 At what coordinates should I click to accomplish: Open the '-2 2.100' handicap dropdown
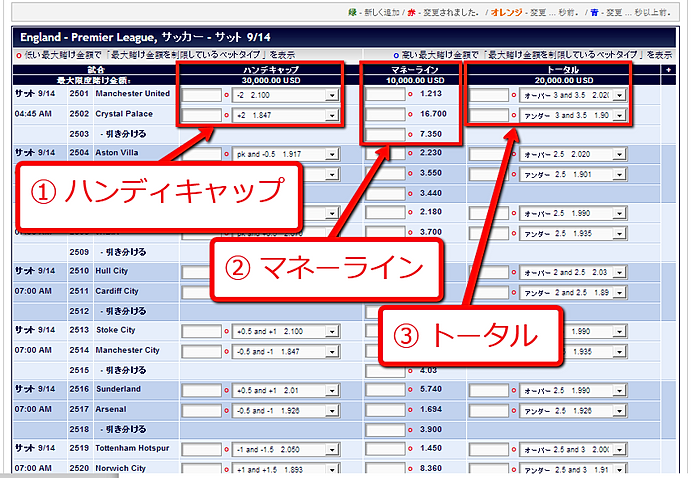286,95
